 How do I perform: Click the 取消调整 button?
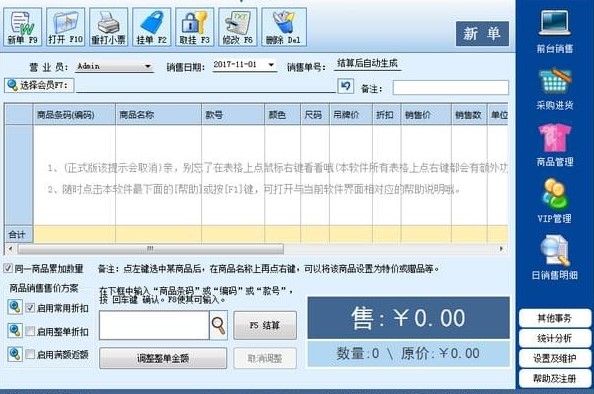tap(265, 358)
